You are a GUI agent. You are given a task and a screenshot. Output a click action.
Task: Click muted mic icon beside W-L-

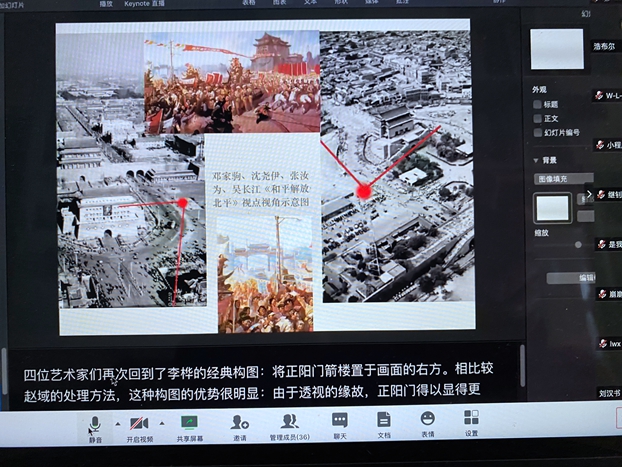[599, 95]
